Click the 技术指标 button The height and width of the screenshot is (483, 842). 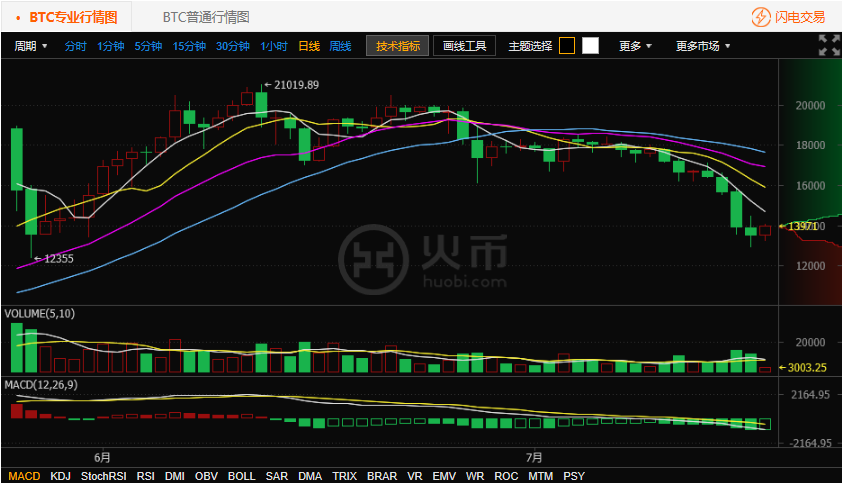pyautogui.click(x=399, y=46)
